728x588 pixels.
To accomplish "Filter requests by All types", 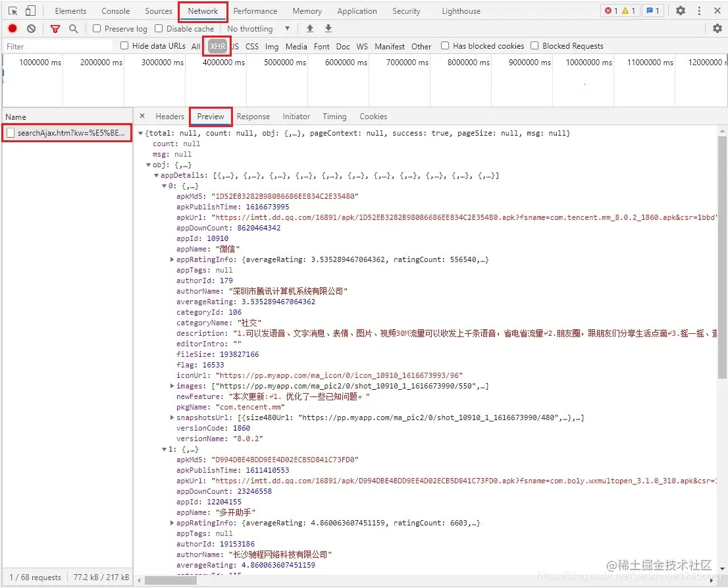I will pyautogui.click(x=195, y=46).
